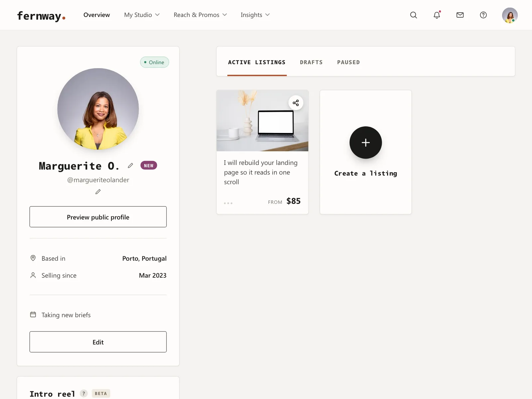The width and height of the screenshot is (532, 399).
Task: Click Preview public profile button
Action: tap(98, 217)
